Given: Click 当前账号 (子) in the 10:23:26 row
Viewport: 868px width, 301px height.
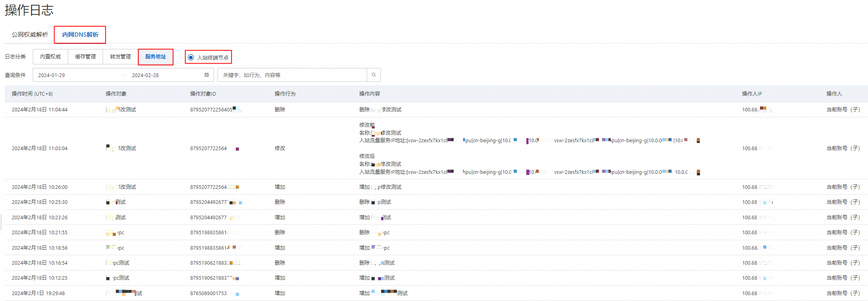Looking at the screenshot, I should pos(843,217).
